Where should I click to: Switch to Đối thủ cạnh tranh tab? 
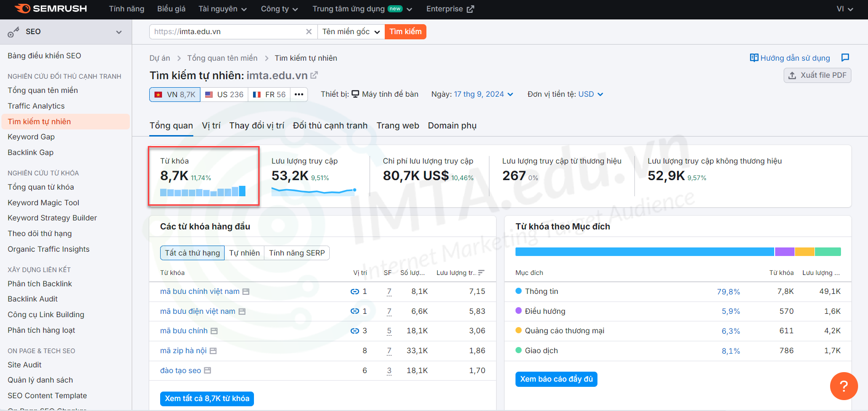(330, 126)
